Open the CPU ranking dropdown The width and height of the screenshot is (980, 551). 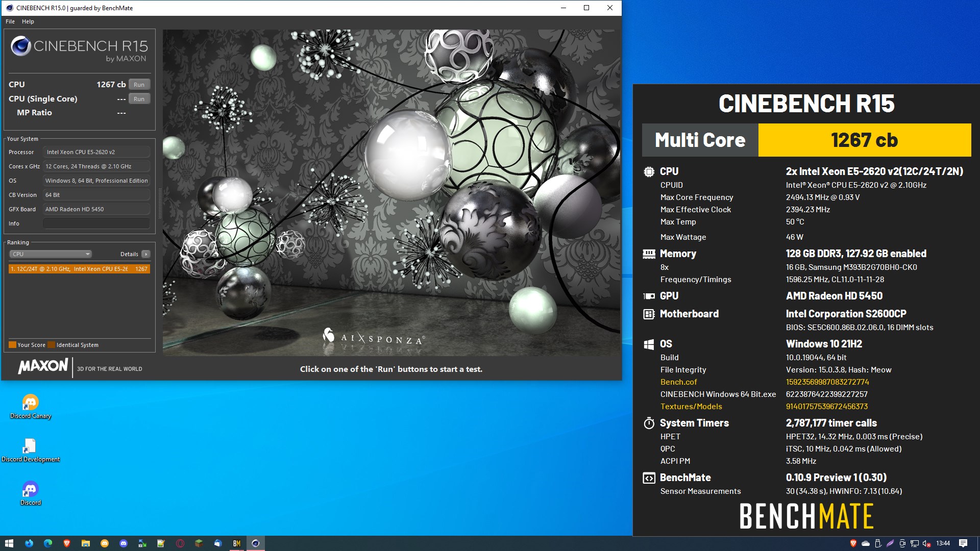click(x=50, y=254)
